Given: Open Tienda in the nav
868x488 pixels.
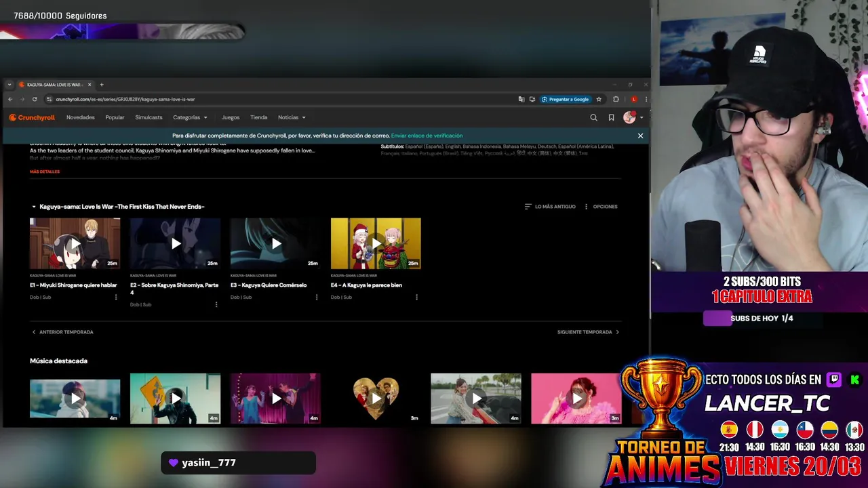Looking at the screenshot, I should pos(259,117).
